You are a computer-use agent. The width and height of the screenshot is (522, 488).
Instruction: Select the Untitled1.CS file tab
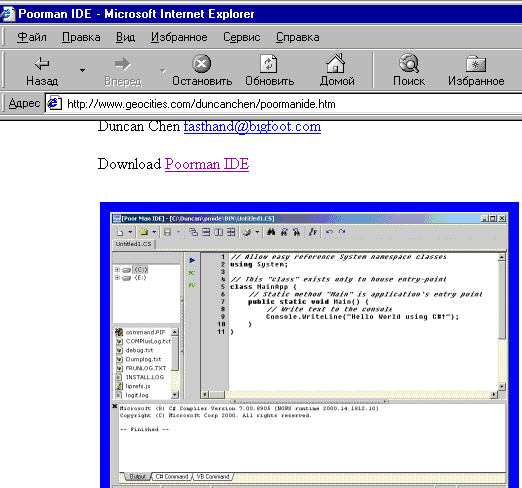click(x=134, y=244)
